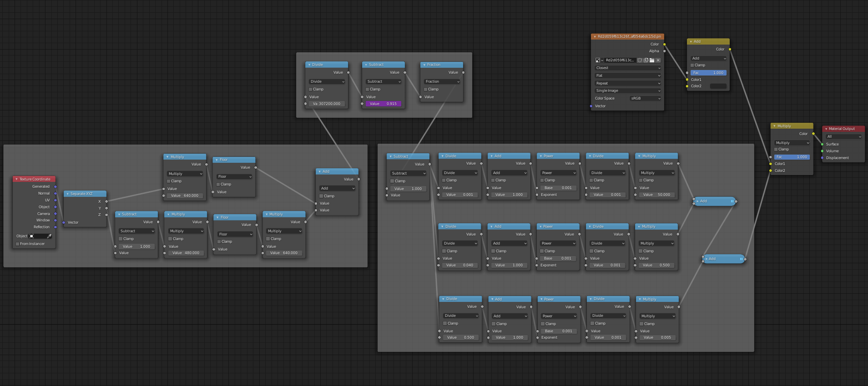The height and width of the screenshot is (386, 868).
Task: Toggle Clamp on Multiply node with 50.000
Action: click(x=641, y=180)
